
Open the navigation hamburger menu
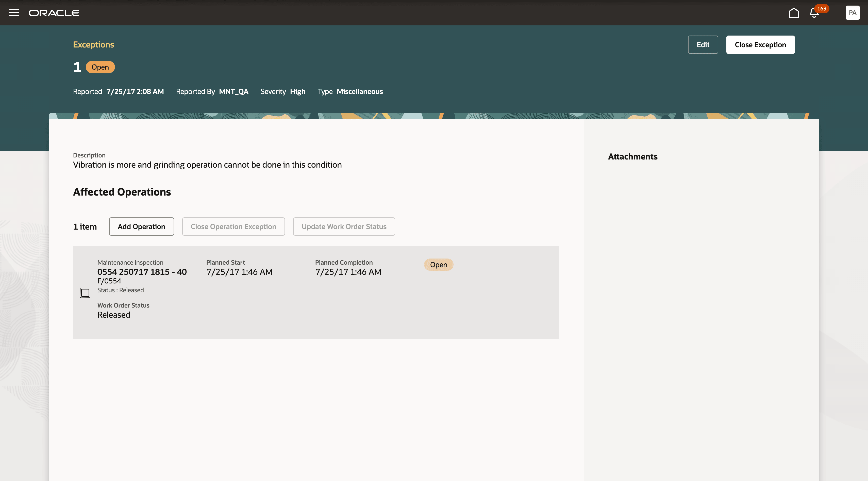pyautogui.click(x=14, y=13)
